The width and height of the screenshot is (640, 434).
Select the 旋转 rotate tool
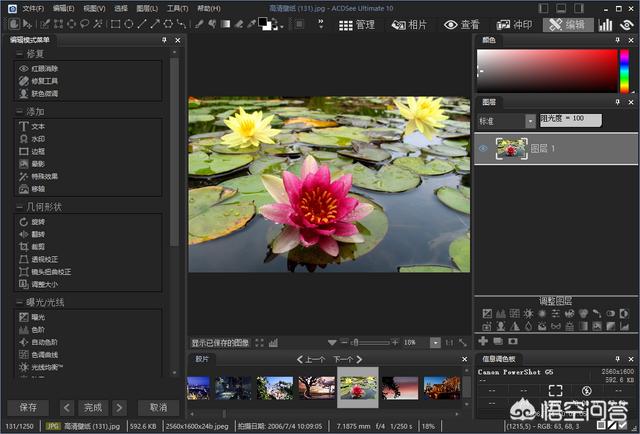point(38,222)
